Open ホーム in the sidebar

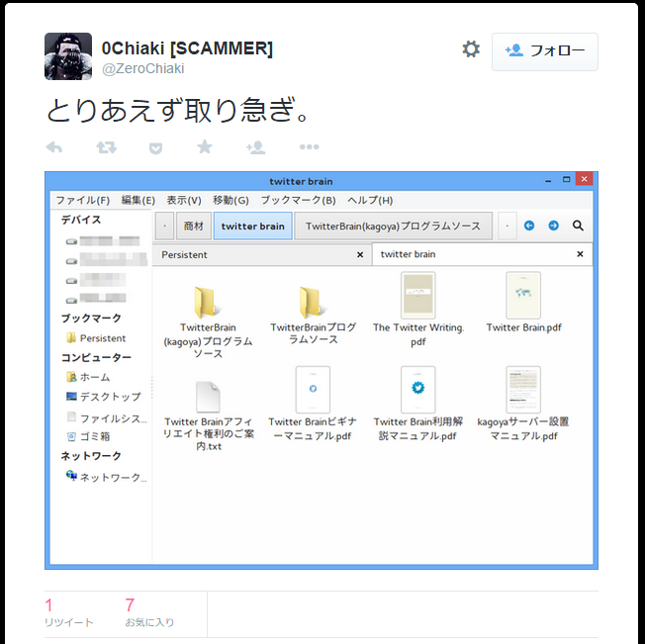pos(88,377)
